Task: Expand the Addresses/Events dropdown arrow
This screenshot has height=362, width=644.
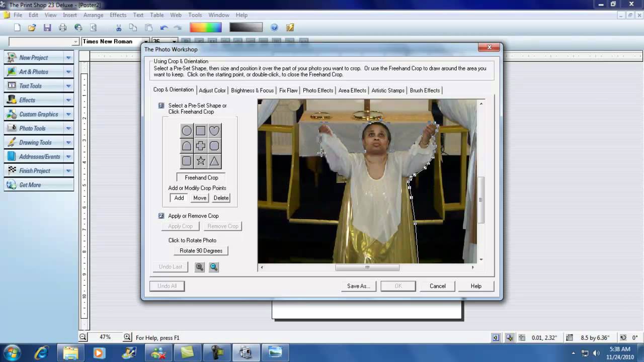Action: click(x=68, y=156)
